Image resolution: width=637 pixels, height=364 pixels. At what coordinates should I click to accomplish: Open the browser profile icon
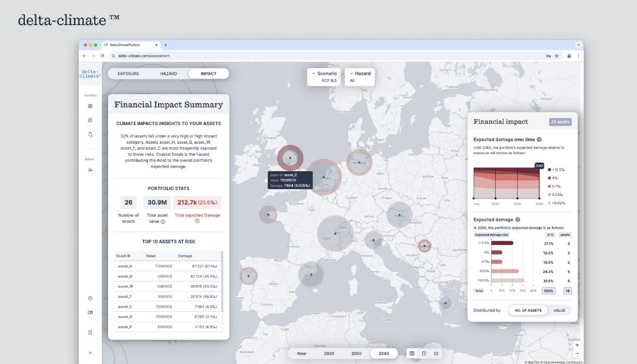click(569, 56)
